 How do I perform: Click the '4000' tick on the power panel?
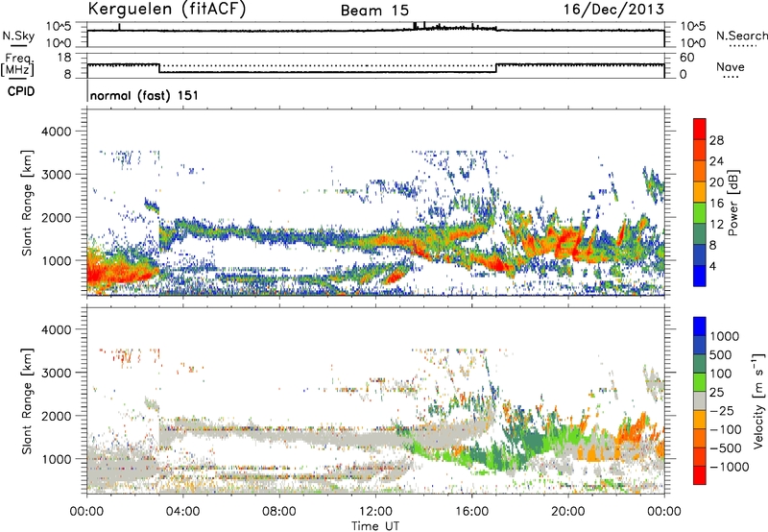pyautogui.click(x=57, y=132)
